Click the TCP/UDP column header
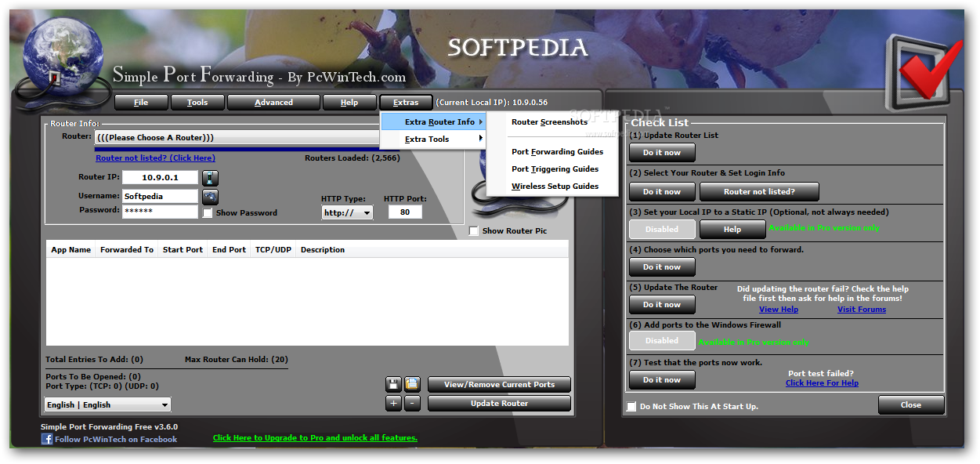 point(273,250)
